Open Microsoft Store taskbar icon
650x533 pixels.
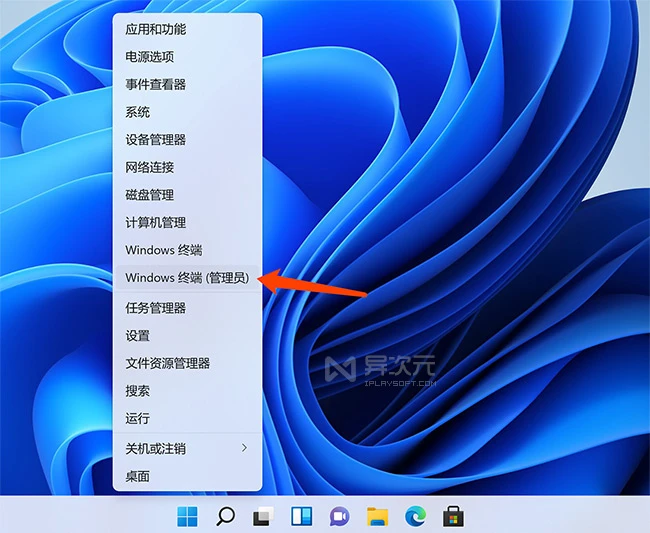454,516
